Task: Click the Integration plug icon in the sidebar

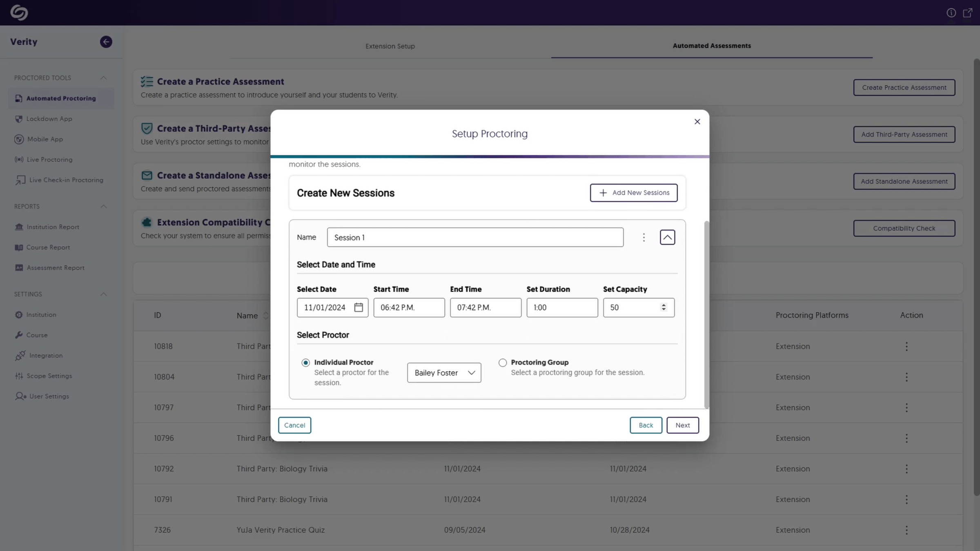Action: pos(20,355)
